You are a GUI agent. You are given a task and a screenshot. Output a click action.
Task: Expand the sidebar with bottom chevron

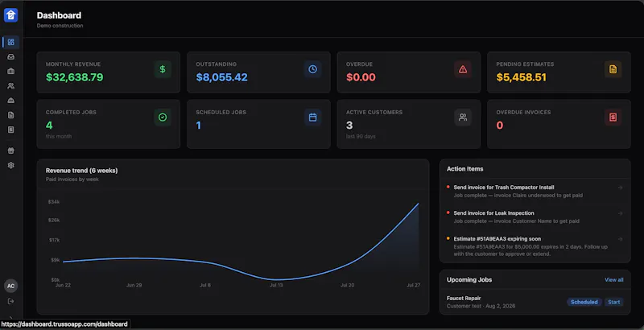click(x=11, y=318)
